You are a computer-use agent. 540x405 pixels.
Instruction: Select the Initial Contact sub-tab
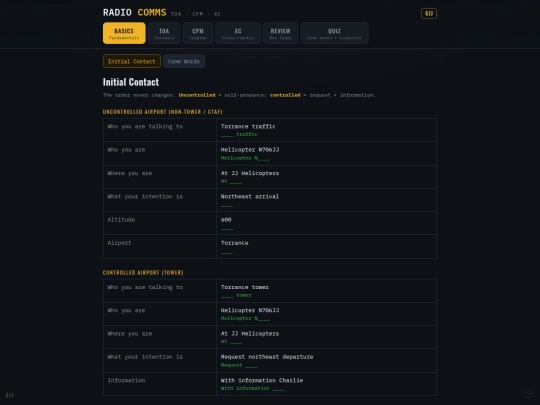point(132,61)
